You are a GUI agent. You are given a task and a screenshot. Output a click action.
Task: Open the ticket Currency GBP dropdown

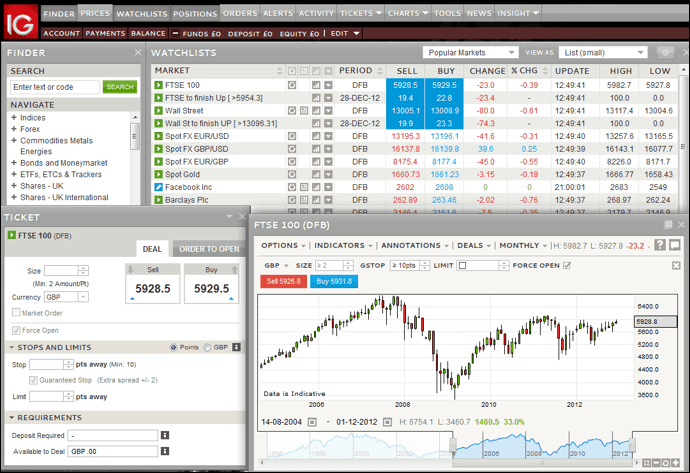66,297
